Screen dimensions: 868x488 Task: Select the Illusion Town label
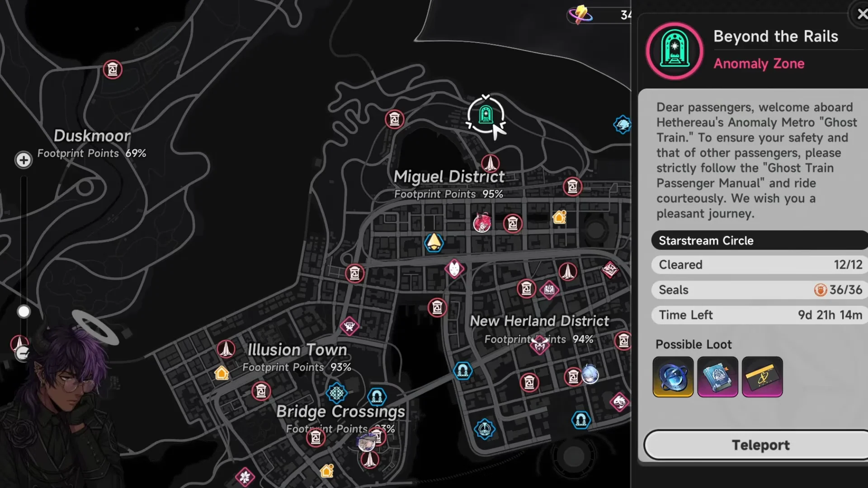pyautogui.click(x=297, y=350)
